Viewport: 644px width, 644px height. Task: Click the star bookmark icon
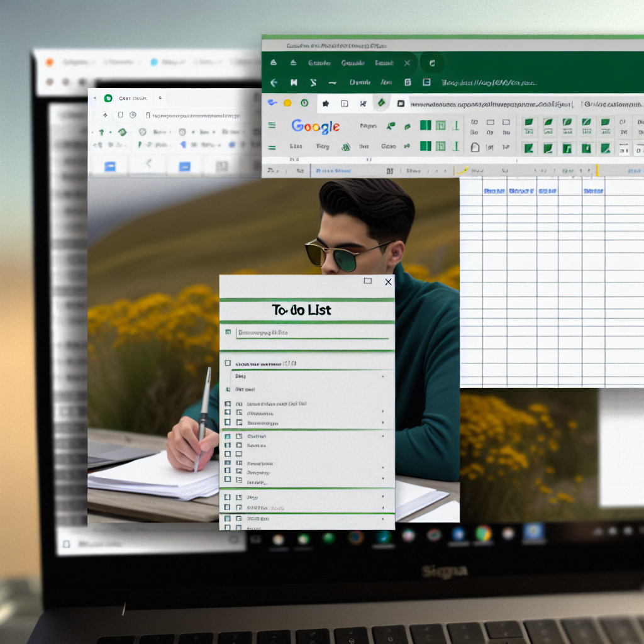[326, 103]
